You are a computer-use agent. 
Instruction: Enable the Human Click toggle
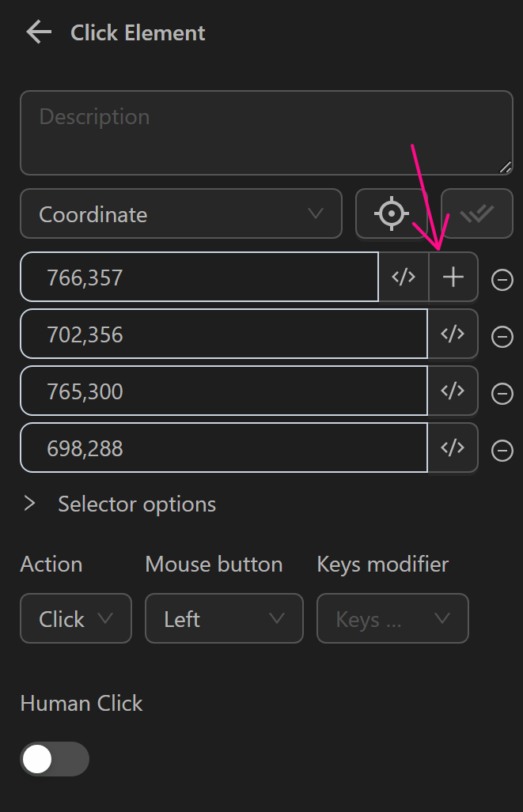(54, 759)
